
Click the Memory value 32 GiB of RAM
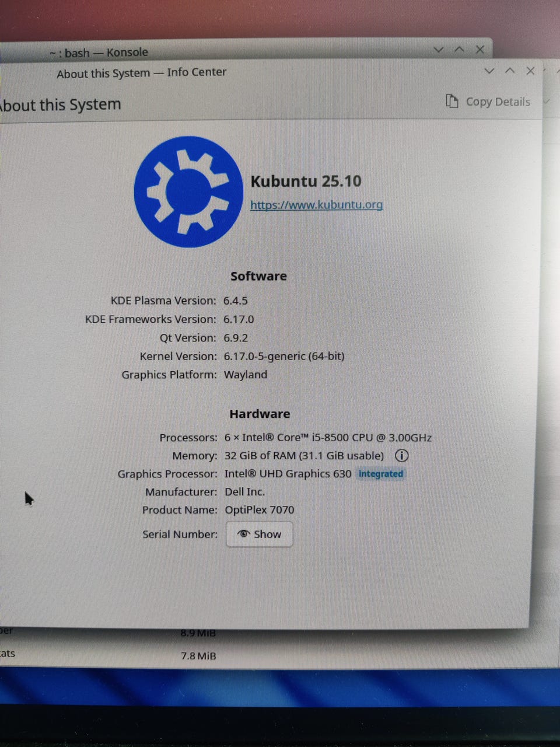pos(304,456)
